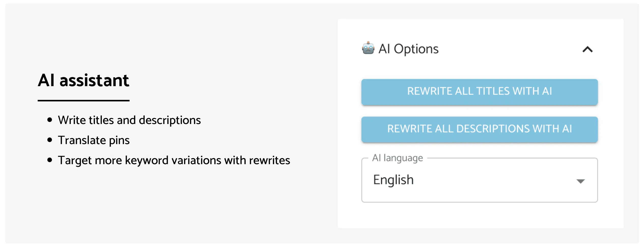Click the AI language field label
The width and height of the screenshot is (644, 247).
[x=397, y=158]
